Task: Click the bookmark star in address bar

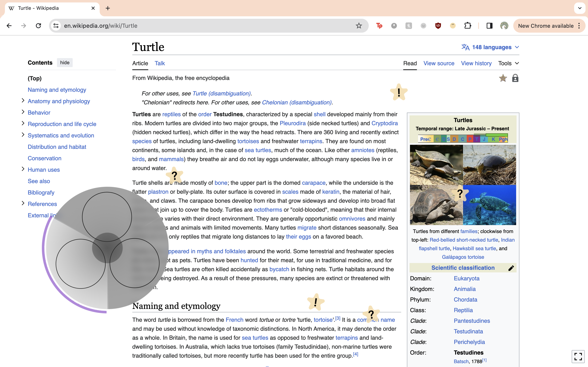Action: [359, 26]
